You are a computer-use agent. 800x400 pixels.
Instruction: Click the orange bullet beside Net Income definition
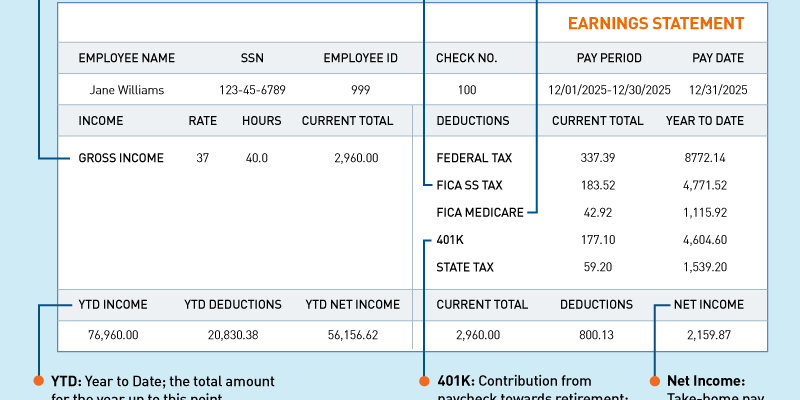pyautogui.click(x=655, y=381)
